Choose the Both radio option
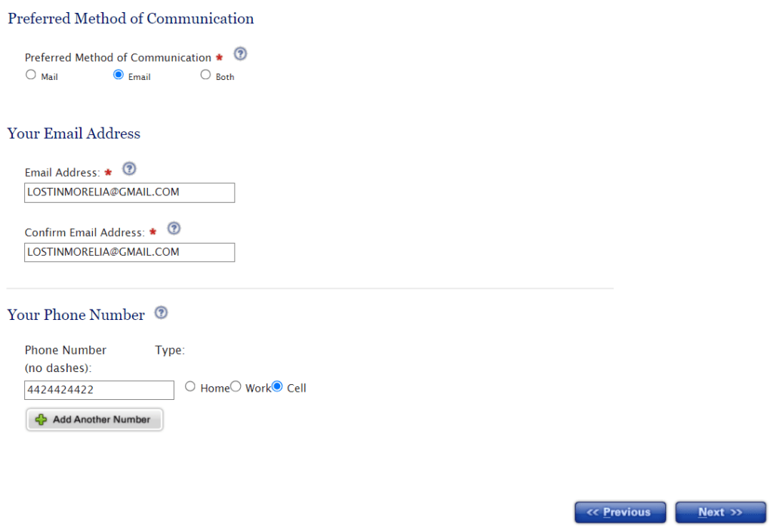773x532 pixels. pos(205,75)
